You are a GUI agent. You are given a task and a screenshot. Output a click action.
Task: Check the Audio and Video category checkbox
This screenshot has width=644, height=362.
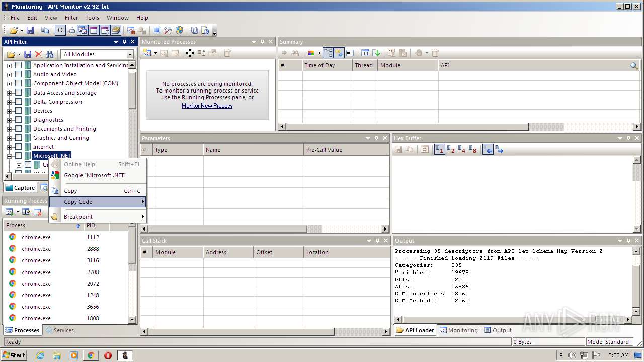19,74
